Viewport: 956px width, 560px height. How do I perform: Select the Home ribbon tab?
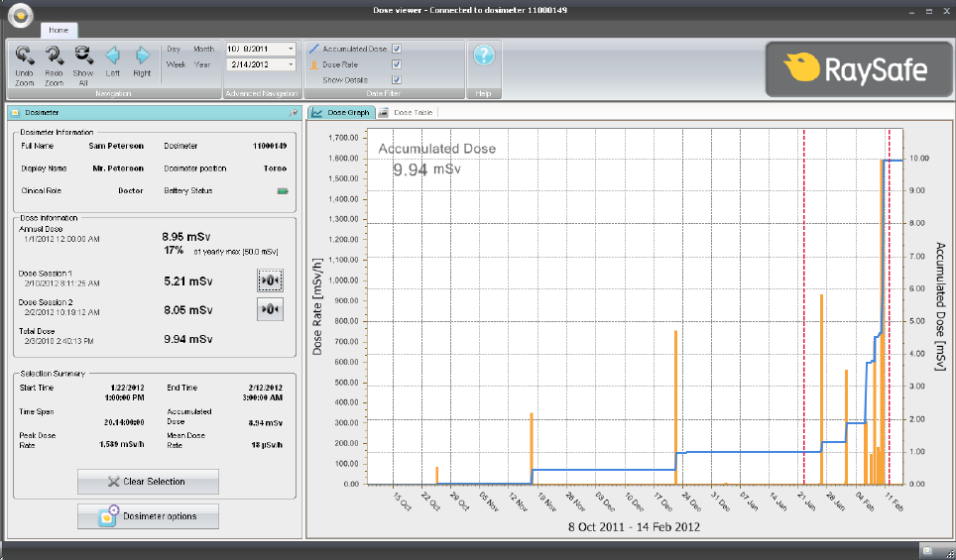[x=59, y=31]
